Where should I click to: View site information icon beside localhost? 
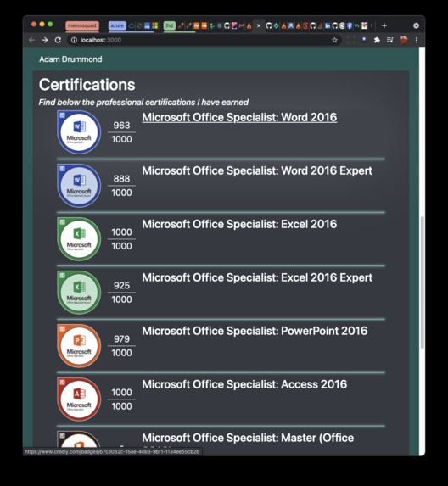pyautogui.click(x=74, y=40)
